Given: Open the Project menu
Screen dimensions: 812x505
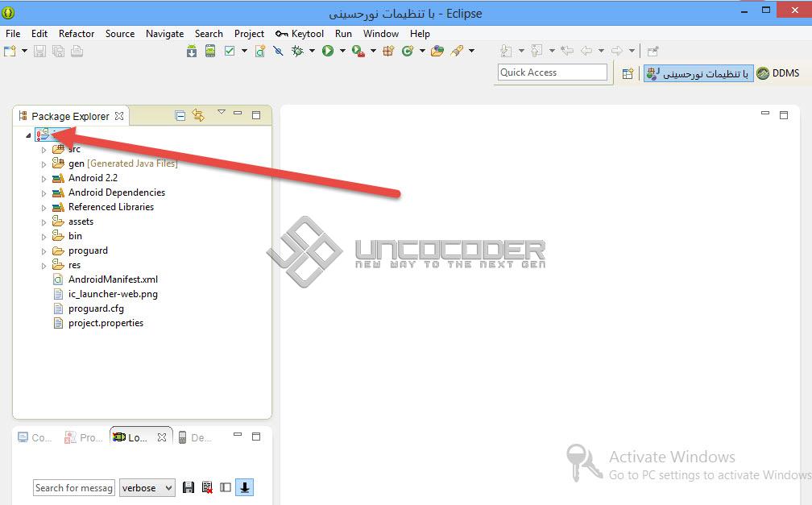Looking at the screenshot, I should pos(249,34).
